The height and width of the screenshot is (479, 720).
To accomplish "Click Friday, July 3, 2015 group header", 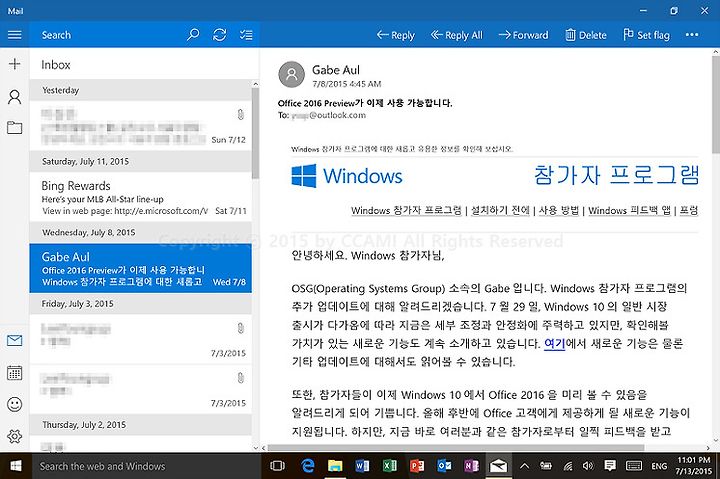I will [x=141, y=304].
